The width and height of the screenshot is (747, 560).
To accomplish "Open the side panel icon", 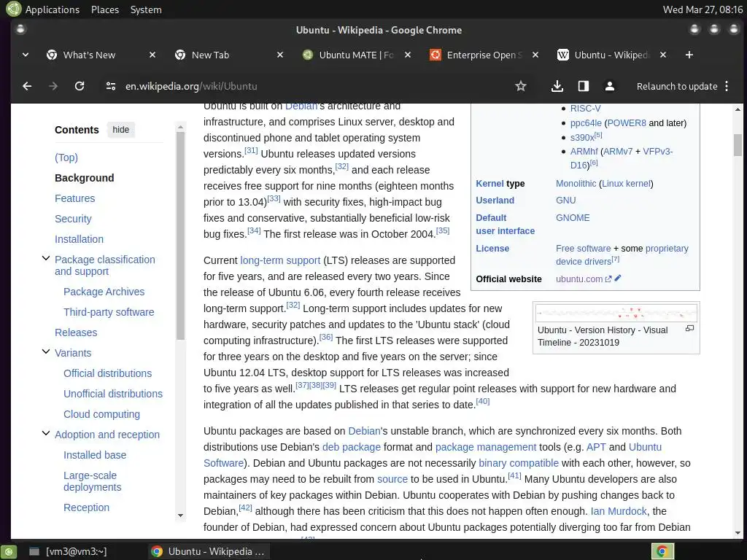I will click(x=583, y=86).
